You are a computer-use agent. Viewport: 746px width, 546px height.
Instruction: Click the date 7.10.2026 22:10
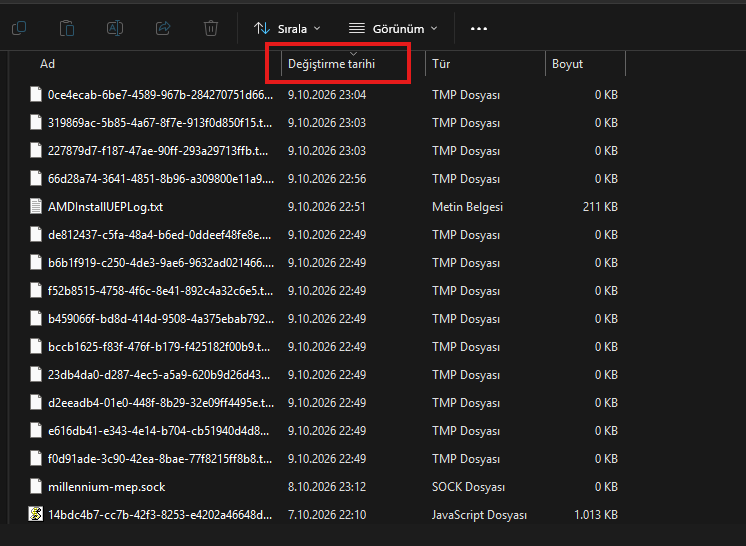(x=327, y=515)
